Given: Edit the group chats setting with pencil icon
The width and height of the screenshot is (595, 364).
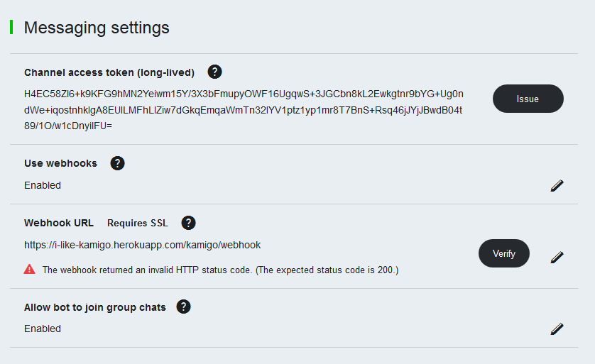Looking at the screenshot, I should [557, 329].
